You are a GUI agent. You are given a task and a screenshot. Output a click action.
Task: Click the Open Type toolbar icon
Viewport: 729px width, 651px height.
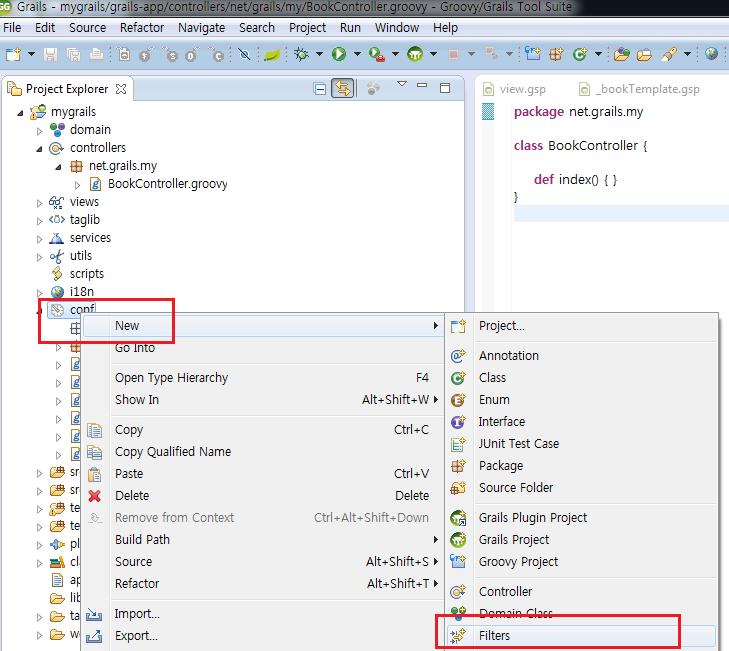622,54
